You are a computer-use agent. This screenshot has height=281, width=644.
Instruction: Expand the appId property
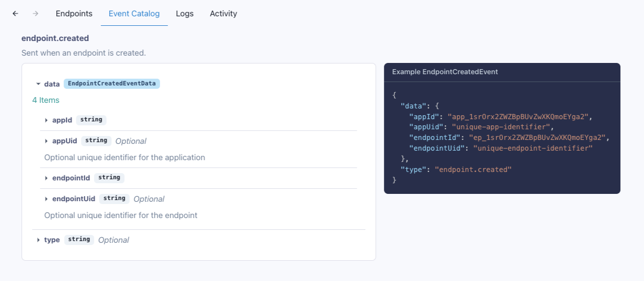pos(46,120)
